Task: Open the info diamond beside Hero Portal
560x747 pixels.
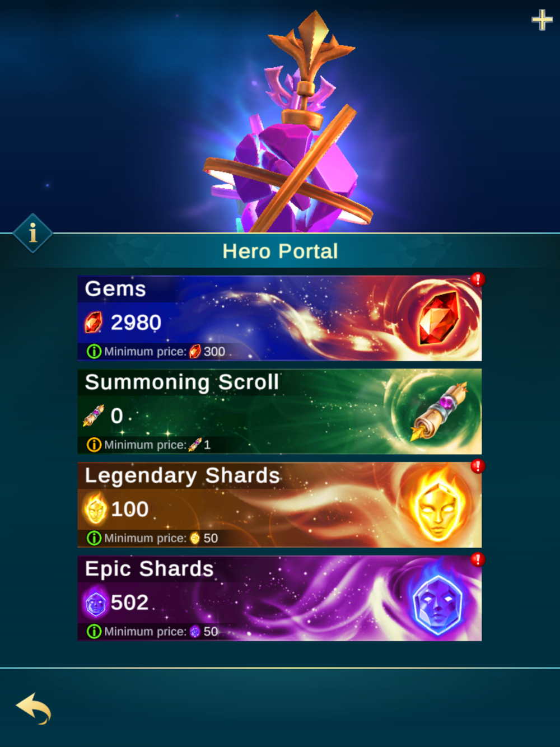Action: coord(32,233)
